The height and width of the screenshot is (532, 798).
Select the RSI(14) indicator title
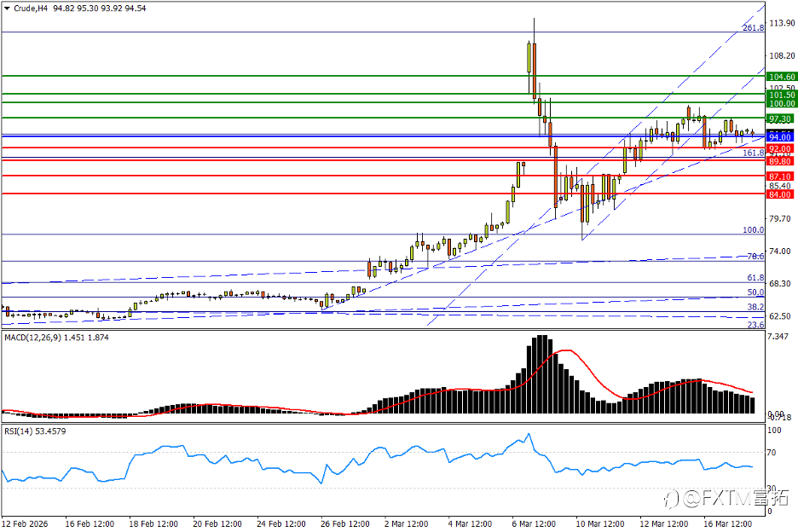pyautogui.click(x=19, y=431)
